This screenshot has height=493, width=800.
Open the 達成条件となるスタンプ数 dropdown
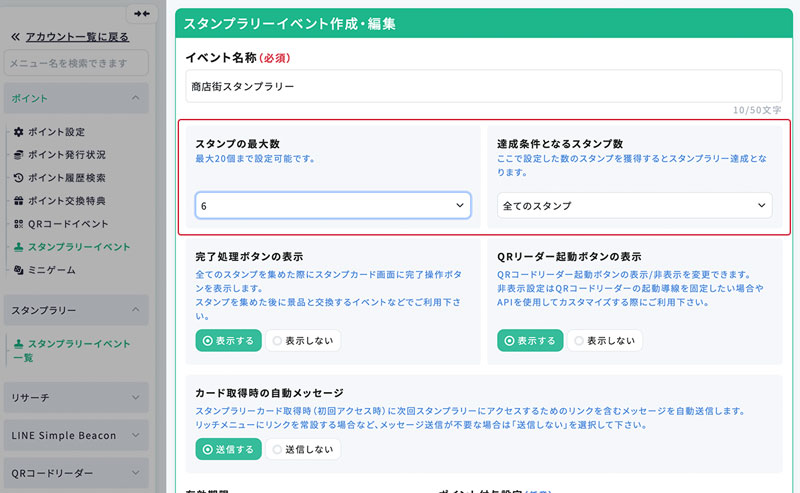634,205
